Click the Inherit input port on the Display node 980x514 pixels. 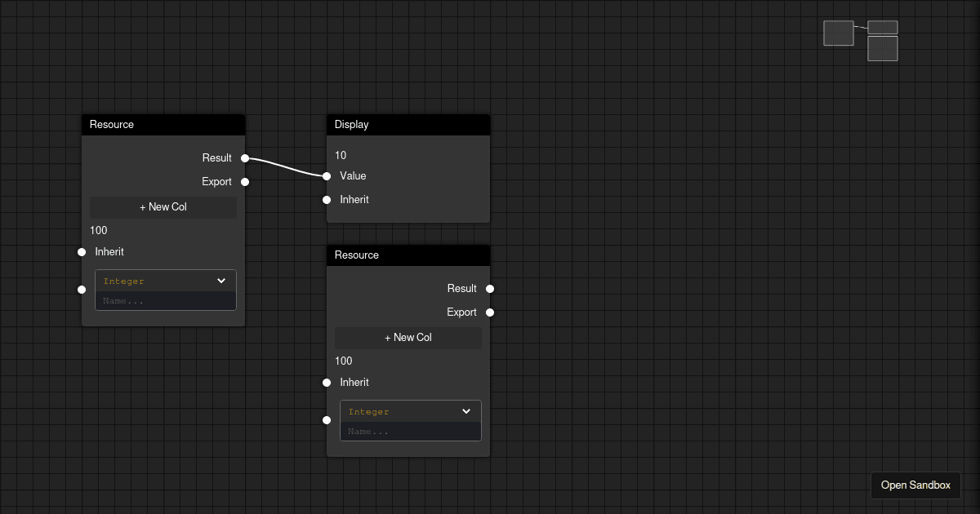tap(327, 199)
